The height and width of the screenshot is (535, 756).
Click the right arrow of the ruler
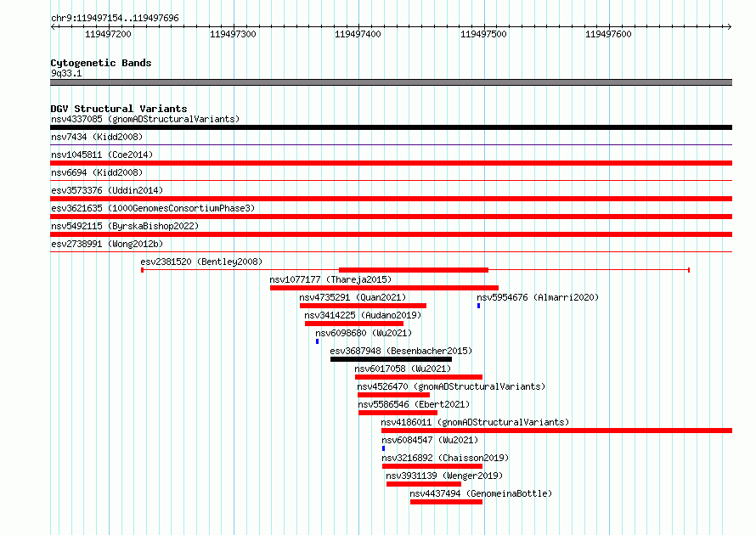[730, 26]
